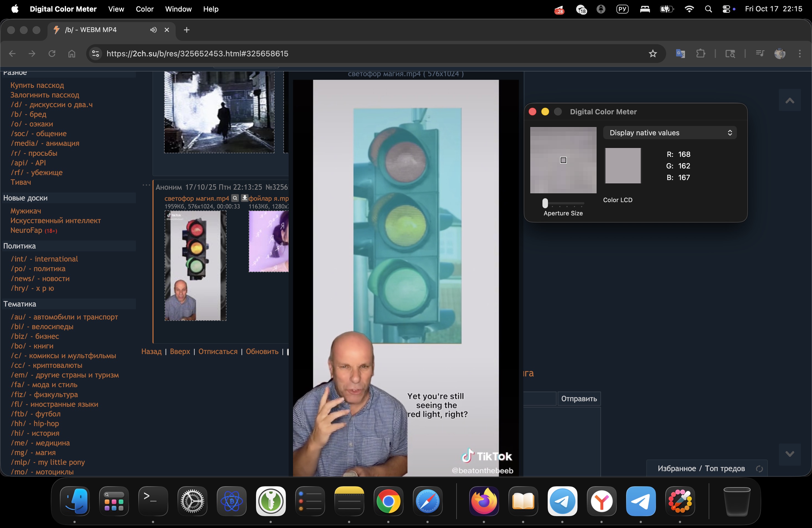This screenshot has height=528, width=812.
Task: Bookmark this page with the star icon
Action: click(653, 54)
